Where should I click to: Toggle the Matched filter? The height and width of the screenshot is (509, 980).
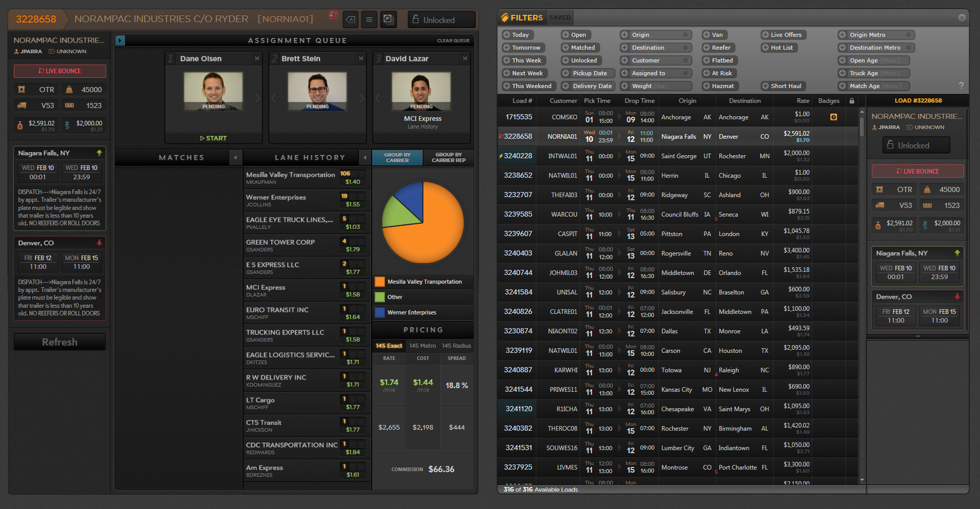pos(580,48)
